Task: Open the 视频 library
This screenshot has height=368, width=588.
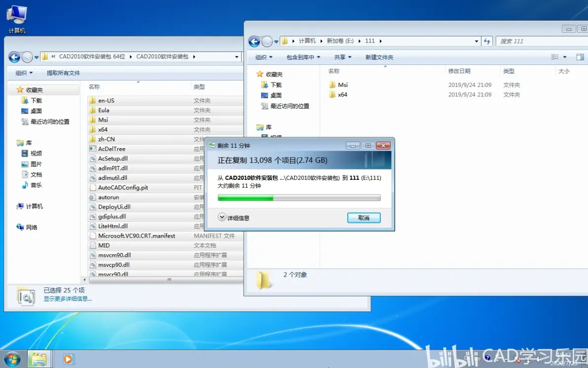Action: [x=37, y=153]
